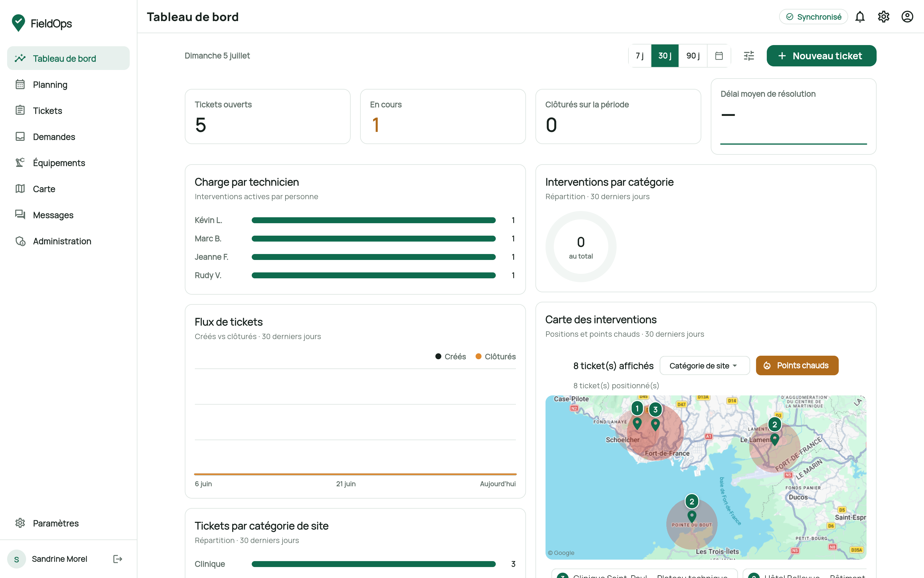The height and width of the screenshot is (578, 924).
Task: Click Kévin L. workload bar
Action: click(x=373, y=220)
